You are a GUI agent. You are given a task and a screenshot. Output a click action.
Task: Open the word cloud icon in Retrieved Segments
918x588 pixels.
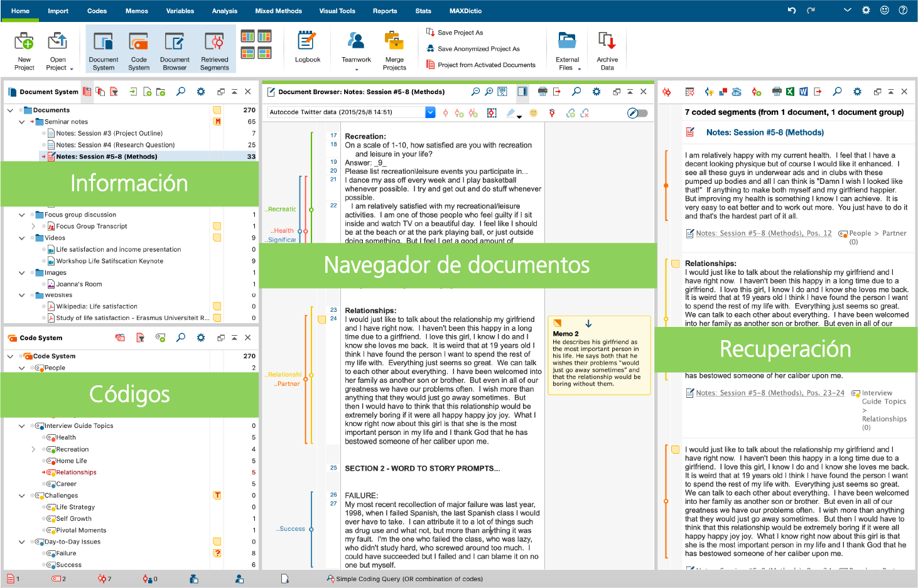pos(737,92)
